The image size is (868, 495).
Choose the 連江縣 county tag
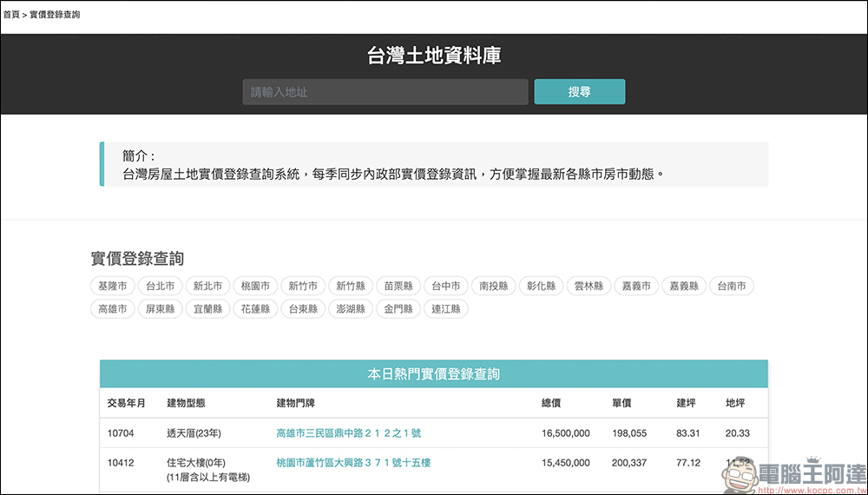tap(446, 308)
